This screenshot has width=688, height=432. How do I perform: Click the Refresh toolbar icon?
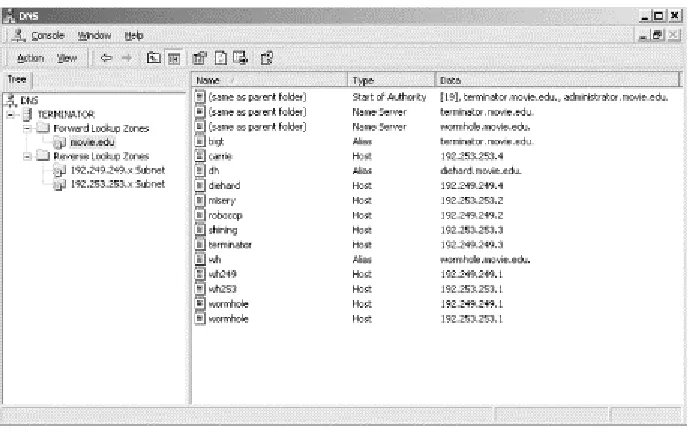[x=221, y=58]
